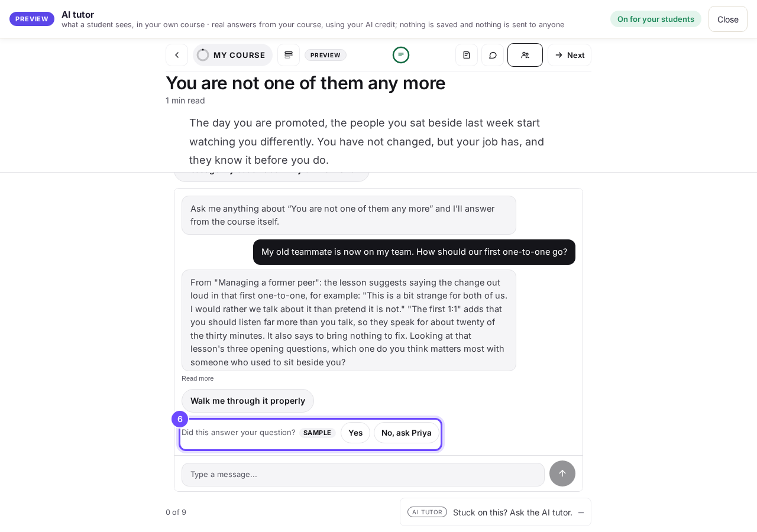Close the AI tutor preview
This screenshot has width=757, height=532.
point(728,19)
